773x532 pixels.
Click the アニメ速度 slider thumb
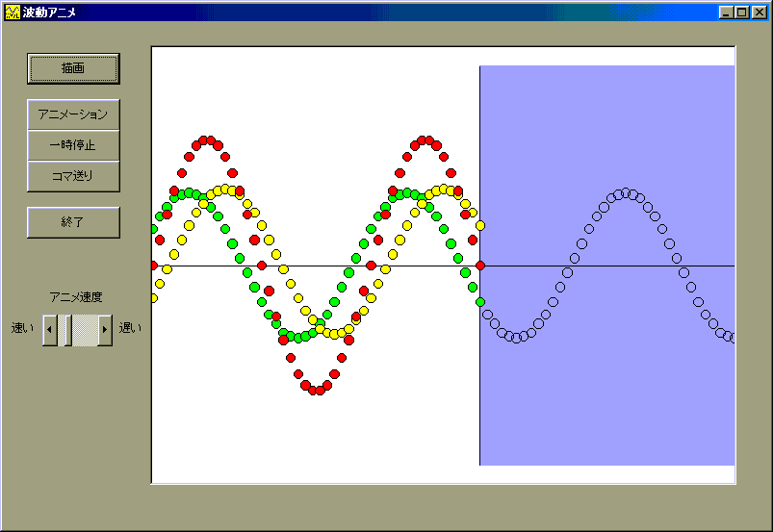[x=65, y=329]
